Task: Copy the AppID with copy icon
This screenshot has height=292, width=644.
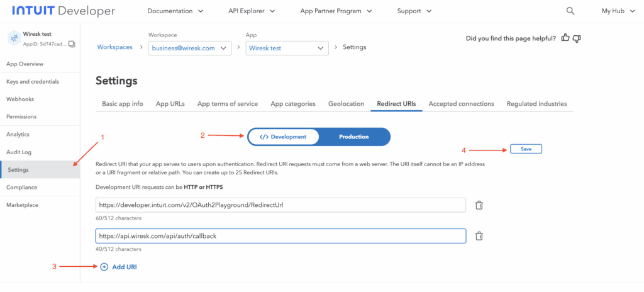Action: [72, 43]
